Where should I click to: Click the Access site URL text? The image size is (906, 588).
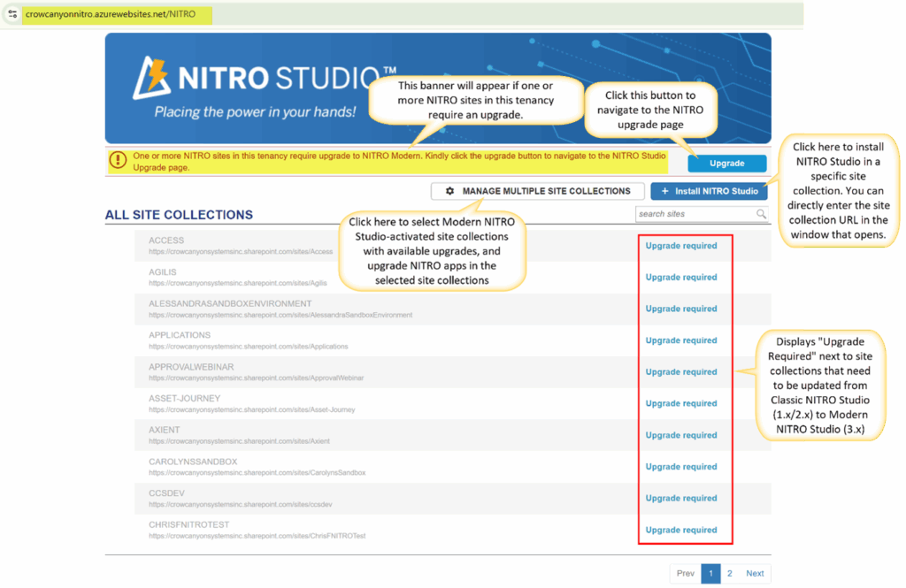pyautogui.click(x=241, y=252)
